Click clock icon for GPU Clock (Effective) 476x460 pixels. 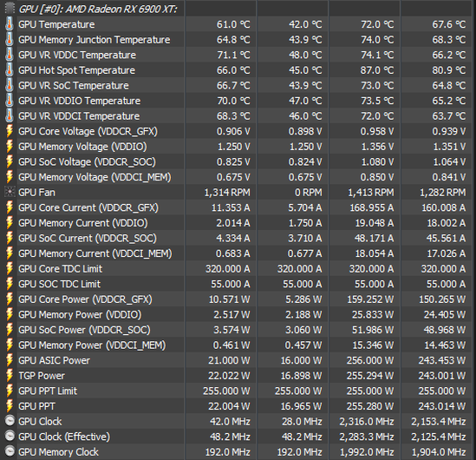coord(10,436)
